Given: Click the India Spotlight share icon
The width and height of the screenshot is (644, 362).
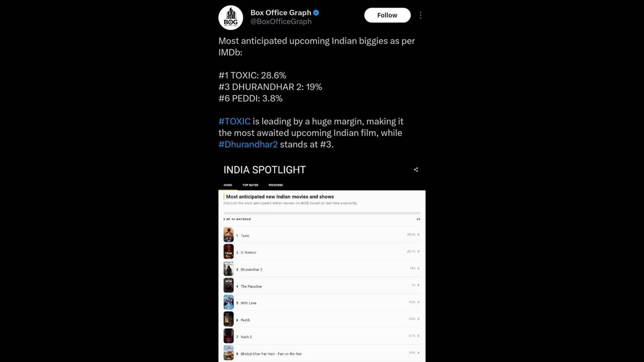Looking at the screenshot, I should (416, 169).
